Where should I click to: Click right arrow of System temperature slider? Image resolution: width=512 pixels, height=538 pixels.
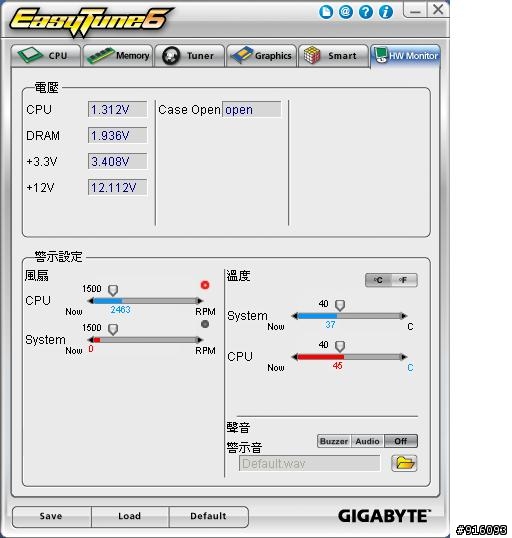pyautogui.click(x=404, y=316)
